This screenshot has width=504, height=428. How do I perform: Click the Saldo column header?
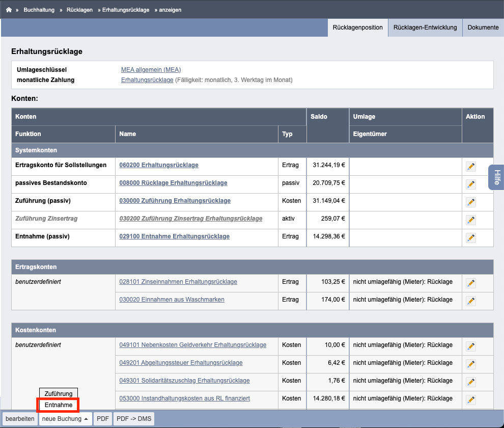click(328, 125)
